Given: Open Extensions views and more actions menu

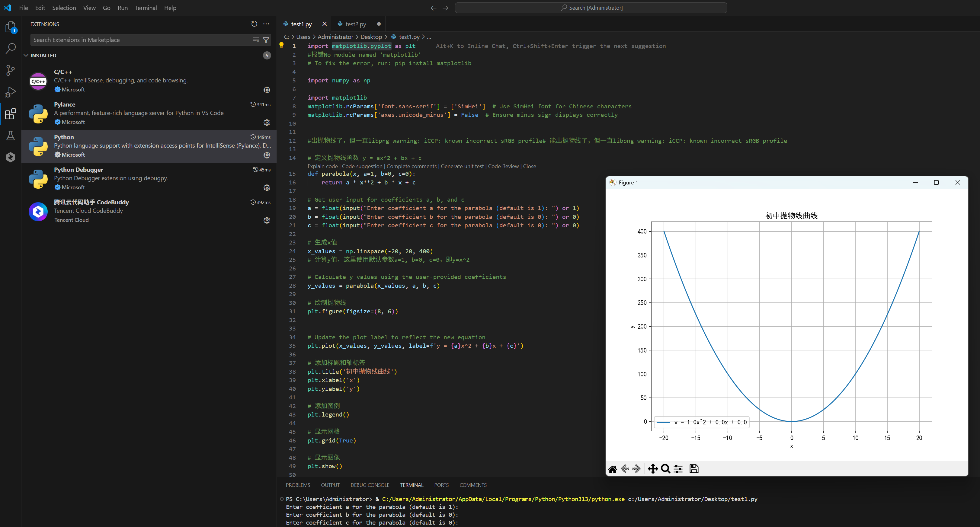Looking at the screenshot, I should click(x=266, y=24).
